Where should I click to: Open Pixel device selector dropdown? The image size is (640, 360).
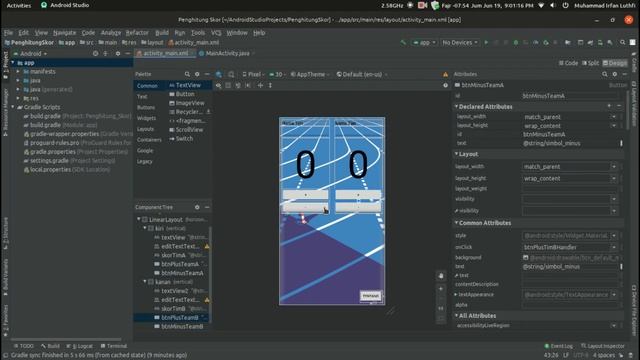click(253, 74)
